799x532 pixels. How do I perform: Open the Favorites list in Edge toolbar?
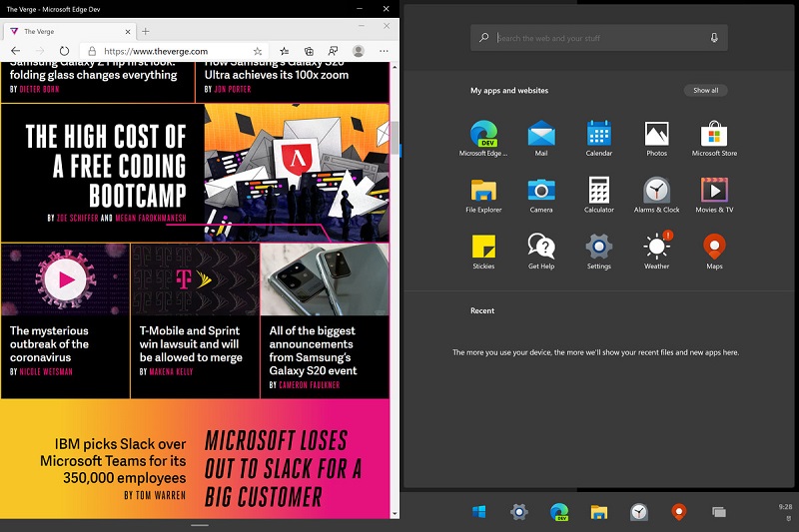(285, 51)
